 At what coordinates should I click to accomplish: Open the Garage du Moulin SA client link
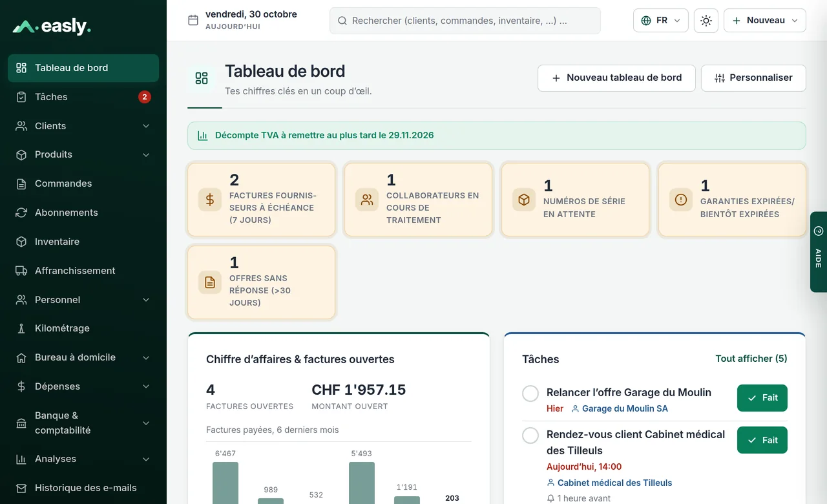[620, 408]
